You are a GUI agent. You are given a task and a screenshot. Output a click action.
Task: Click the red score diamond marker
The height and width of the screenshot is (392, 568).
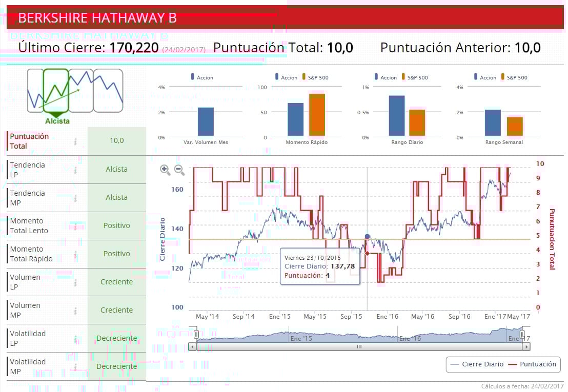368,253
